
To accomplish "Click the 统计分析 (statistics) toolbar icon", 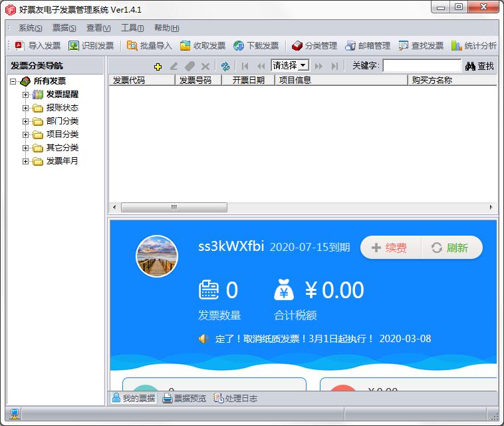I will [x=457, y=46].
